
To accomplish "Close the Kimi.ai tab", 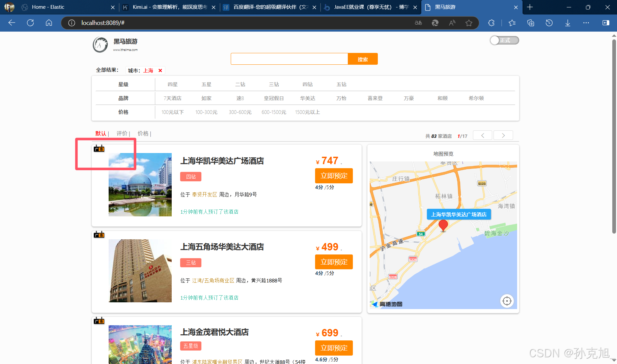I will [213, 7].
